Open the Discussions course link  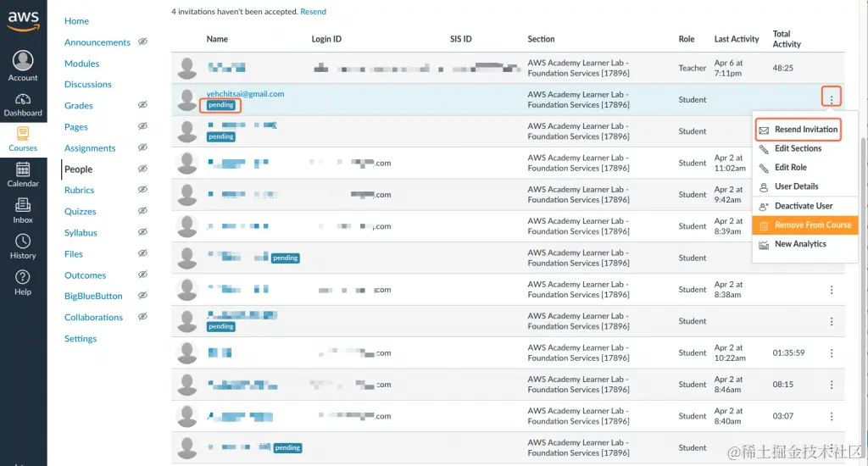[x=87, y=84]
